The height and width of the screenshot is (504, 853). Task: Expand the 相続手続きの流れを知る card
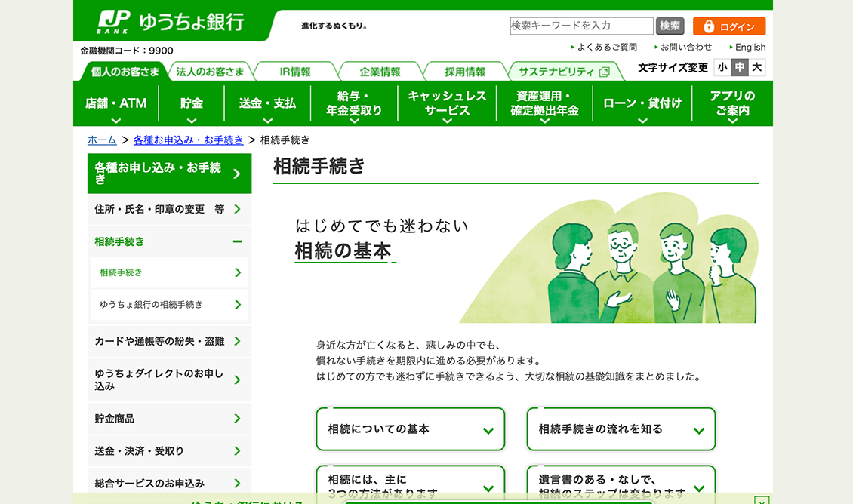tap(621, 429)
